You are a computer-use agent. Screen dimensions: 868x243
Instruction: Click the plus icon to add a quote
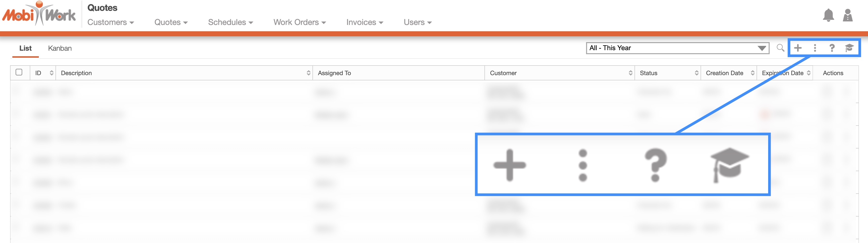[x=798, y=48]
